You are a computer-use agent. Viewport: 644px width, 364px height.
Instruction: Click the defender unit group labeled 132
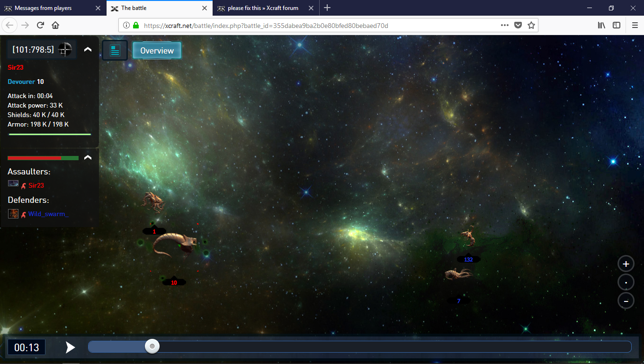click(468, 238)
